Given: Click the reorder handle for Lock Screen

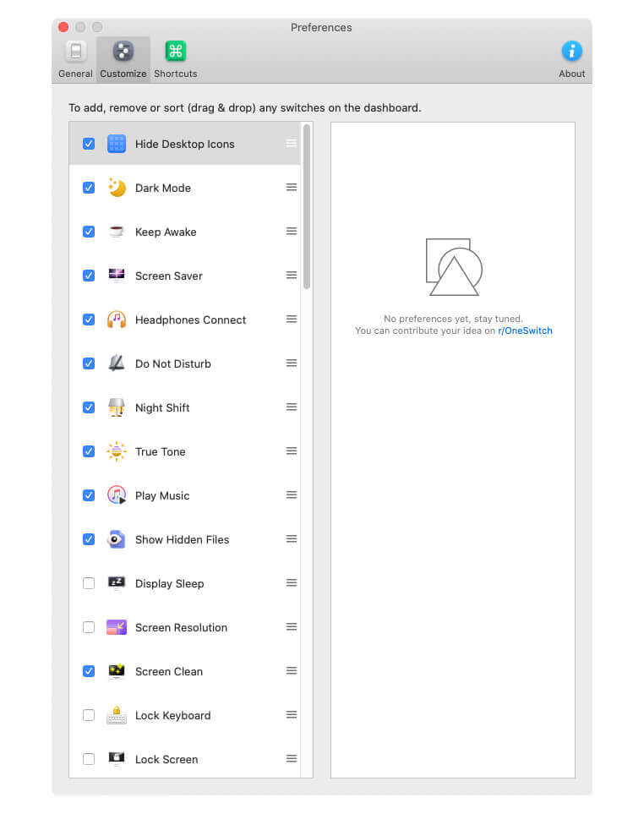Looking at the screenshot, I should [x=292, y=758].
